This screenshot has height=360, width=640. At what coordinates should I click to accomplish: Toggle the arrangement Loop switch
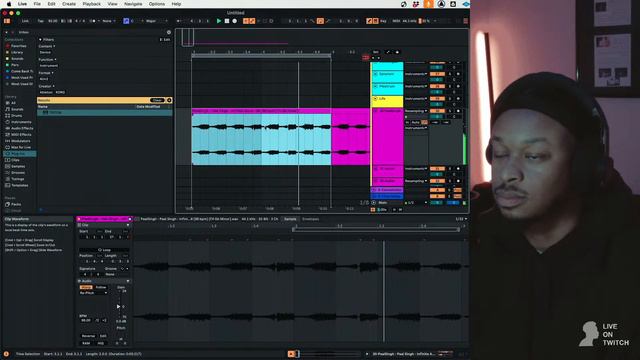(320, 21)
